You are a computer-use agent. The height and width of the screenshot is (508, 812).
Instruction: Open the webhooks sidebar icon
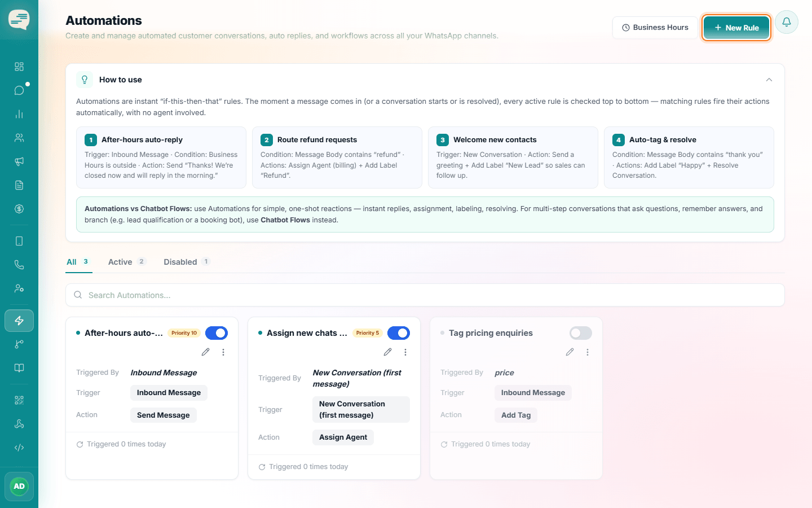(x=19, y=424)
